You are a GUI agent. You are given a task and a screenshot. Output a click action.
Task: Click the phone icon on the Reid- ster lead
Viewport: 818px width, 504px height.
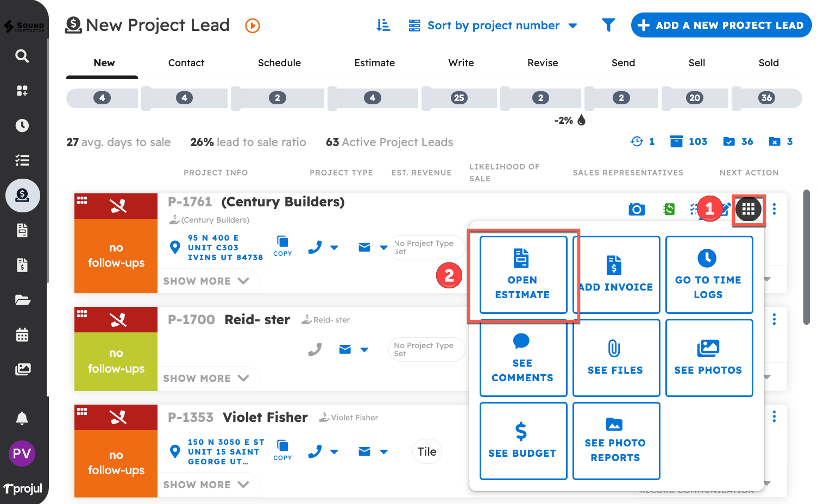(x=314, y=349)
